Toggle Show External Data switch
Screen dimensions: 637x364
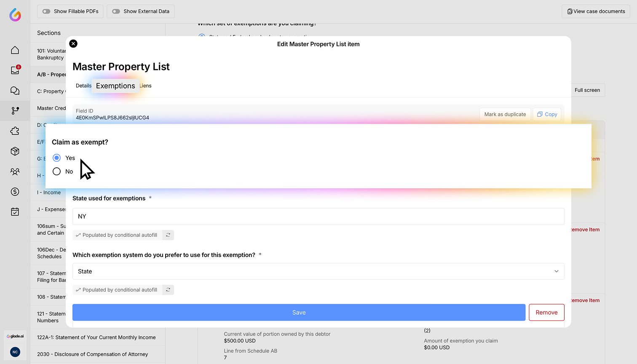[x=116, y=11]
